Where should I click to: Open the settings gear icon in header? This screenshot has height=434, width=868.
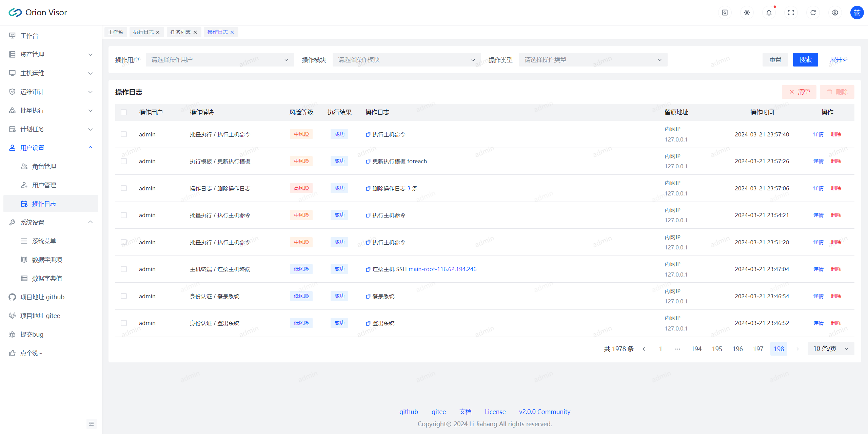835,13
